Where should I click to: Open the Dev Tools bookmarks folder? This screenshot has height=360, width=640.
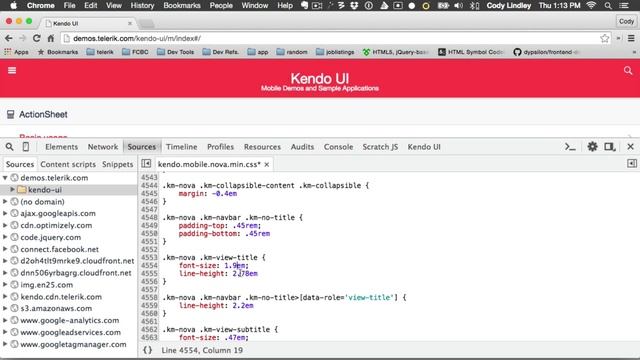(176, 52)
